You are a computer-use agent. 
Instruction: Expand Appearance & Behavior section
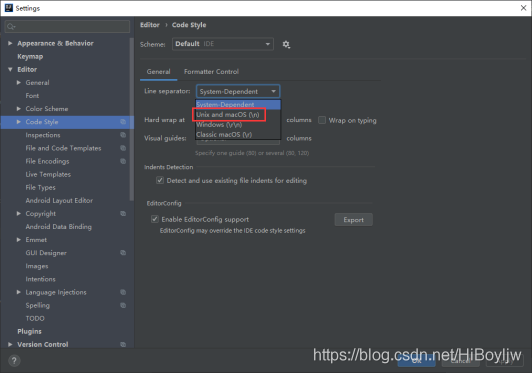pos(10,43)
